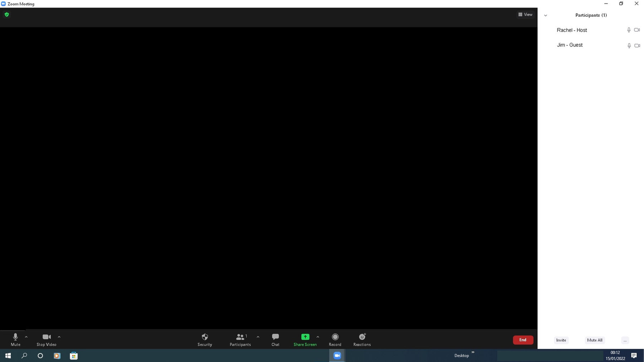Click the Desktop toolbar label
Screen dimensions: 644x362
(x=462, y=356)
